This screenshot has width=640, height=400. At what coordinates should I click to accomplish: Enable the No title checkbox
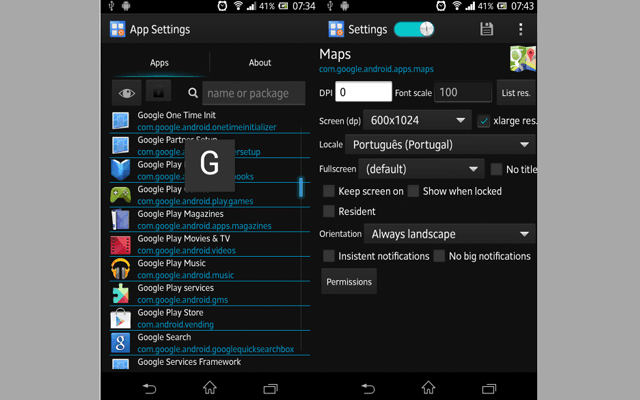tap(496, 169)
